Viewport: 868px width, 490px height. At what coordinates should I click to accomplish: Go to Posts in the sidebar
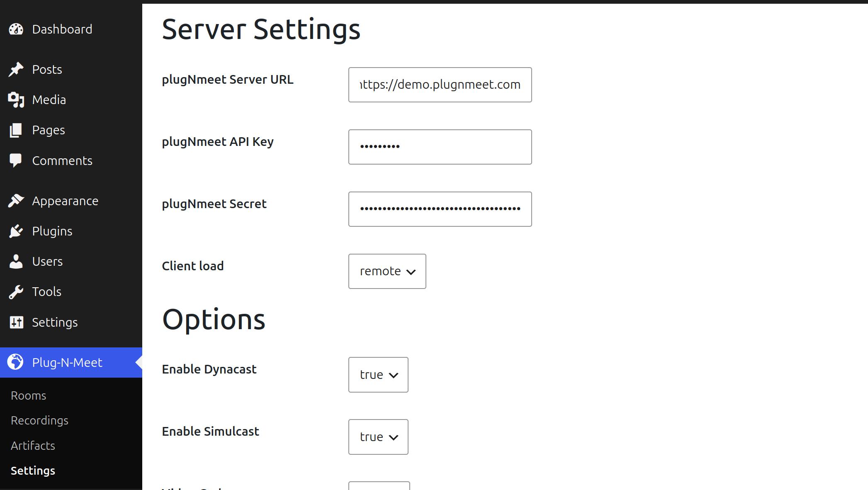[x=71, y=69]
